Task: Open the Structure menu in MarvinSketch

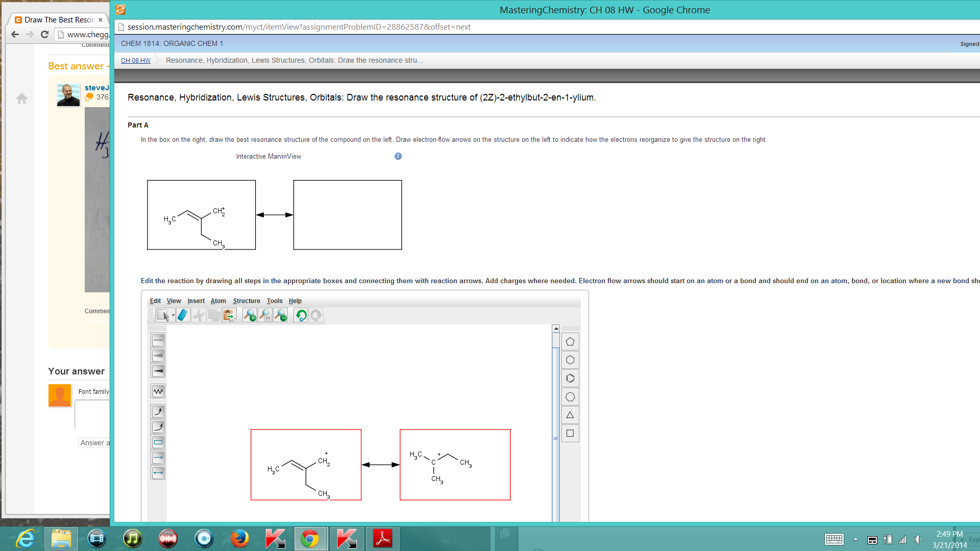Action: click(247, 301)
